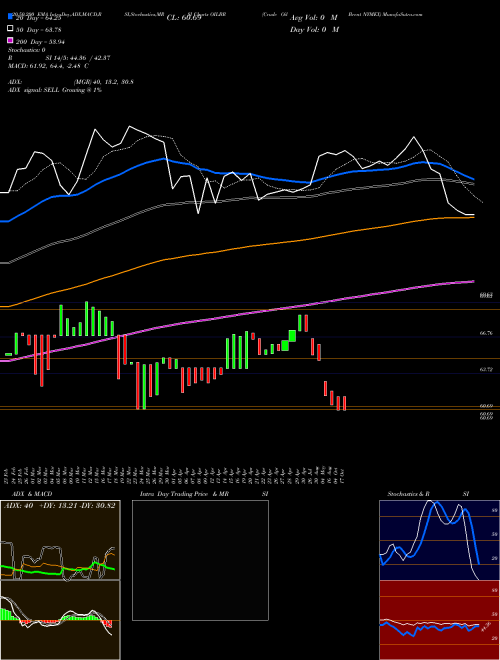Screen dimensions: 500x660
Task: Open the red RSI mini chart
Action: click(x=439, y=620)
